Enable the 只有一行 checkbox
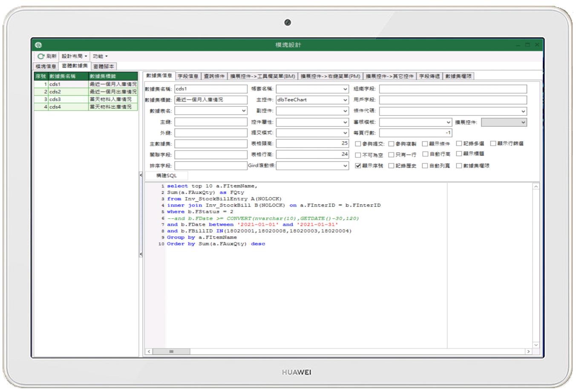Screen dimensions: 576x392 (391, 155)
